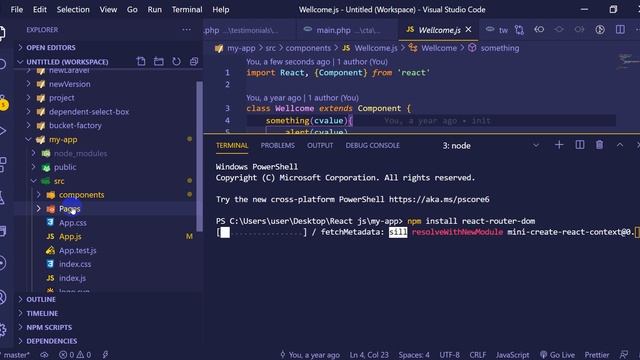Click the Explorer vertical scrollbar

[199, 157]
